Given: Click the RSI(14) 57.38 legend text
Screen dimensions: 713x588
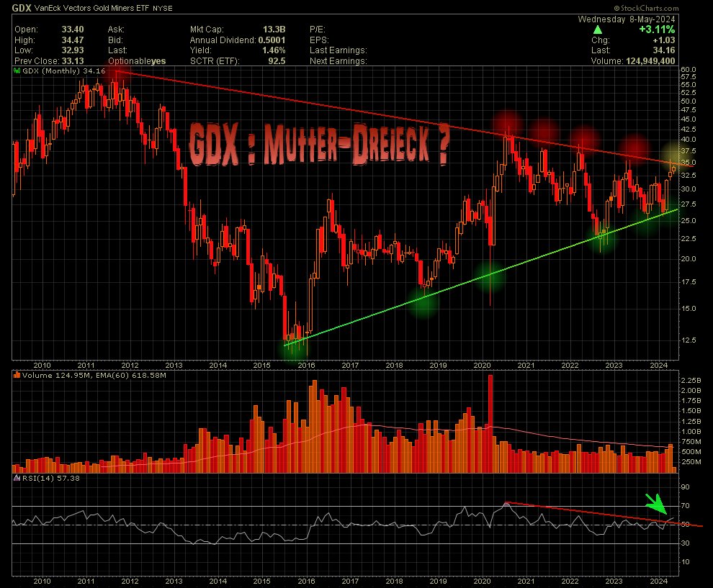Looking at the screenshot, I should [x=51, y=478].
